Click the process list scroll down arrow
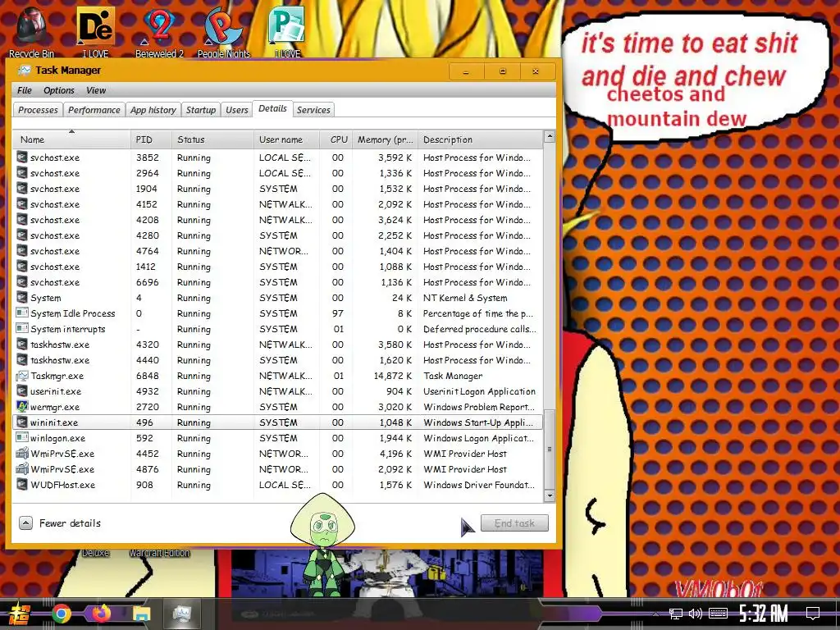Viewport: 840px width, 630px height. click(x=549, y=495)
